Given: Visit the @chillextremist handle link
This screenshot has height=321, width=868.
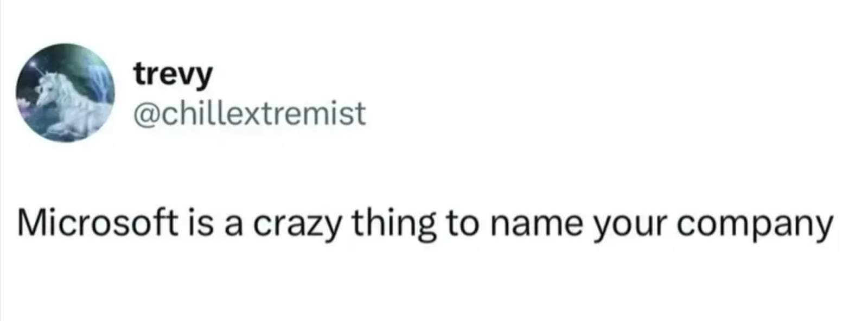Looking at the screenshot, I should point(250,113).
